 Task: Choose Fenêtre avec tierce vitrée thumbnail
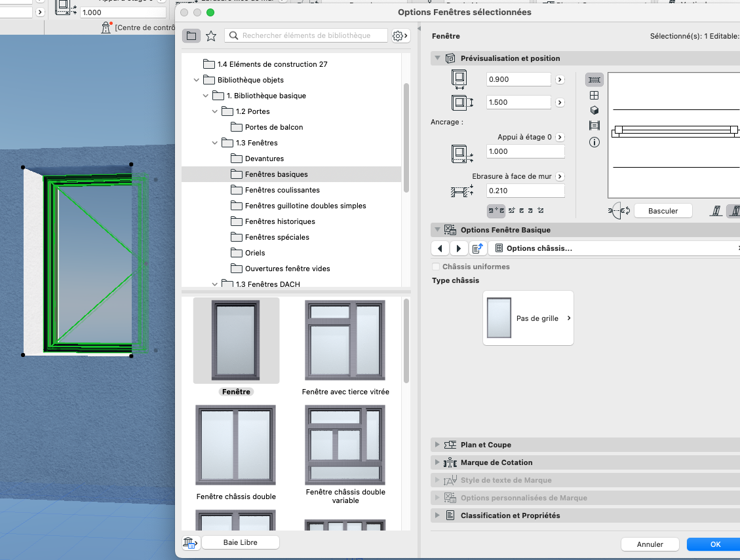[x=345, y=341]
